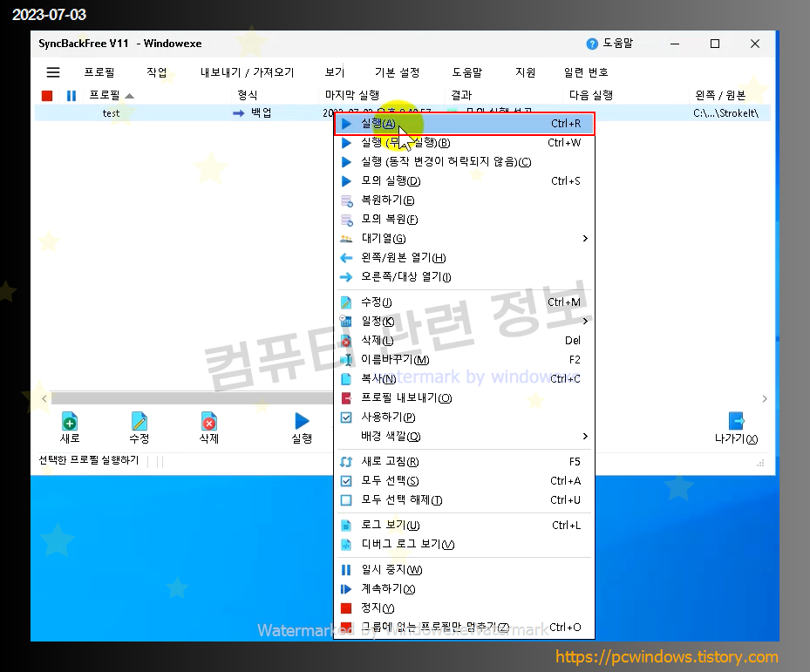Click 새로 고침(R) refresh entry
Viewport: 810px width, 672px height.
tap(465, 461)
